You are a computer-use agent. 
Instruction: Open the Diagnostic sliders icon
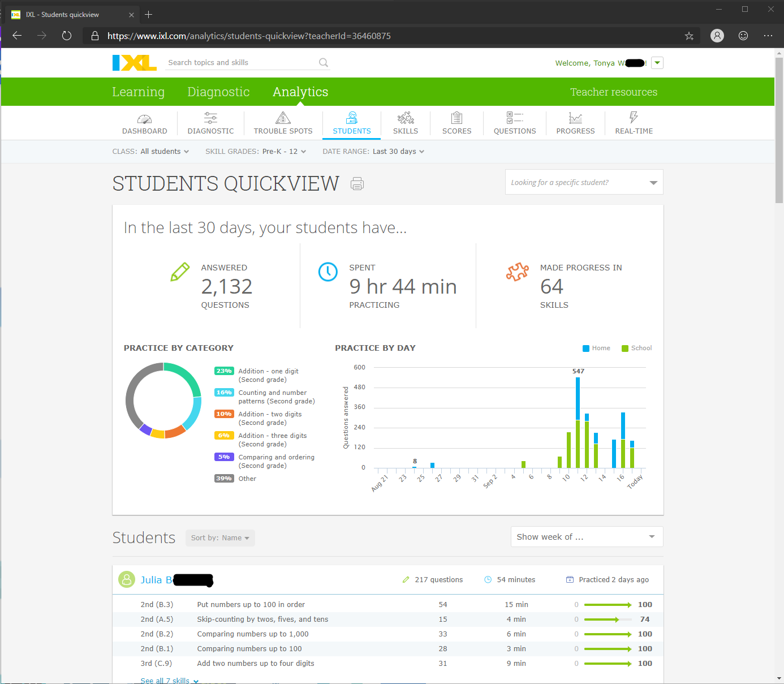(210, 118)
